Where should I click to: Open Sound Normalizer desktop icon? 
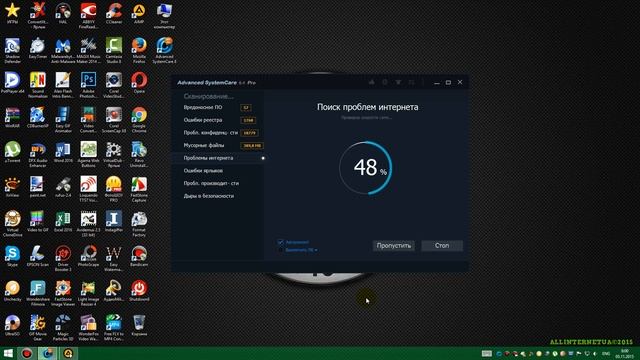click(x=38, y=85)
